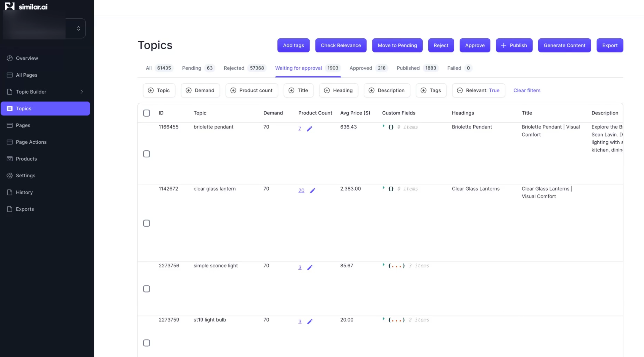Click the Generate Content button
This screenshot has height=357, width=644.
click(564, 46)
